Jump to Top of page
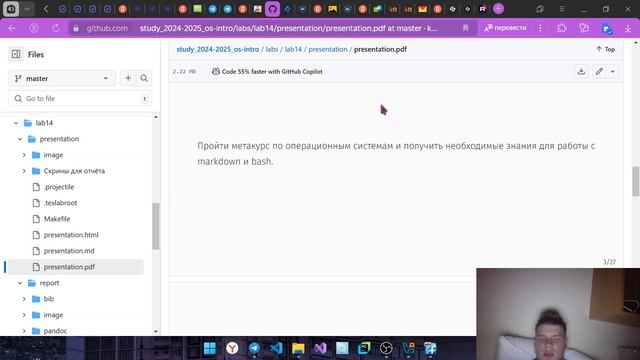Screen dimensions: 640x360 pyautogui.click(x=606, y=49)
